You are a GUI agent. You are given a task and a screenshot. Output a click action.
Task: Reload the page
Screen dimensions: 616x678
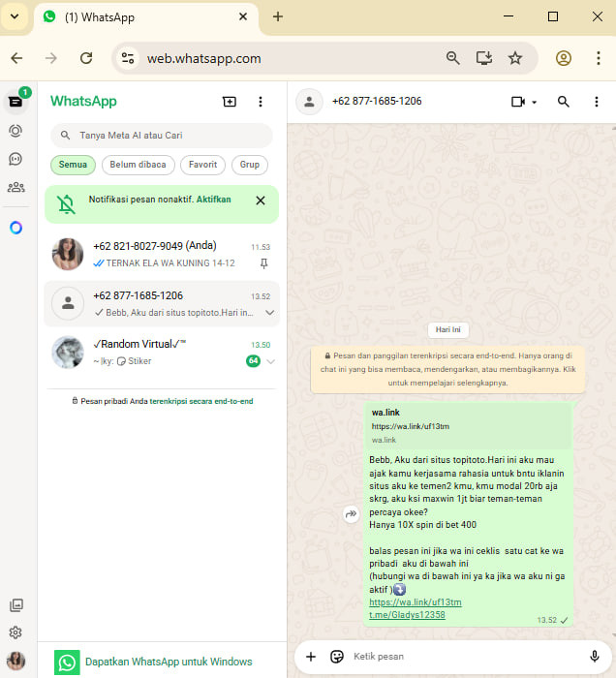tap(86, 58)
